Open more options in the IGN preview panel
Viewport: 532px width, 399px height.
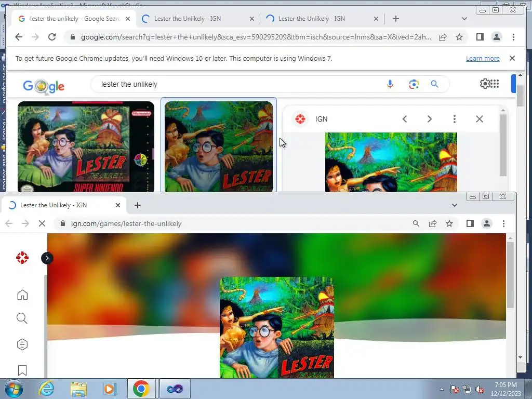pyautogui.click(x=454, y=119)
